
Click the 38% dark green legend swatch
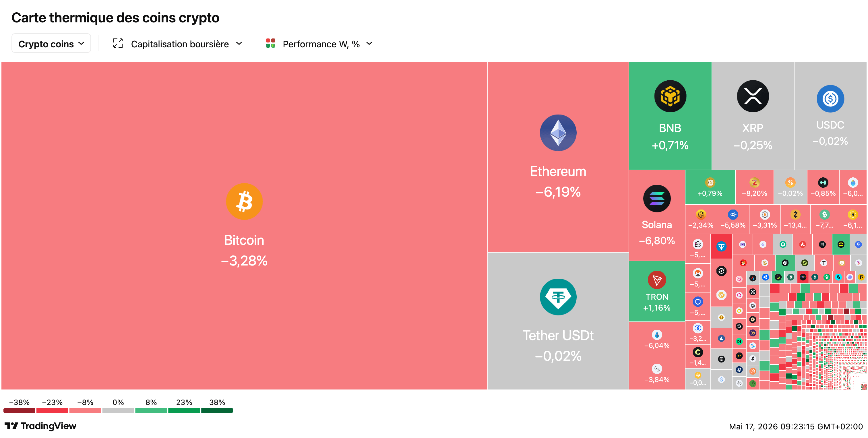click(x=217, y=410)
